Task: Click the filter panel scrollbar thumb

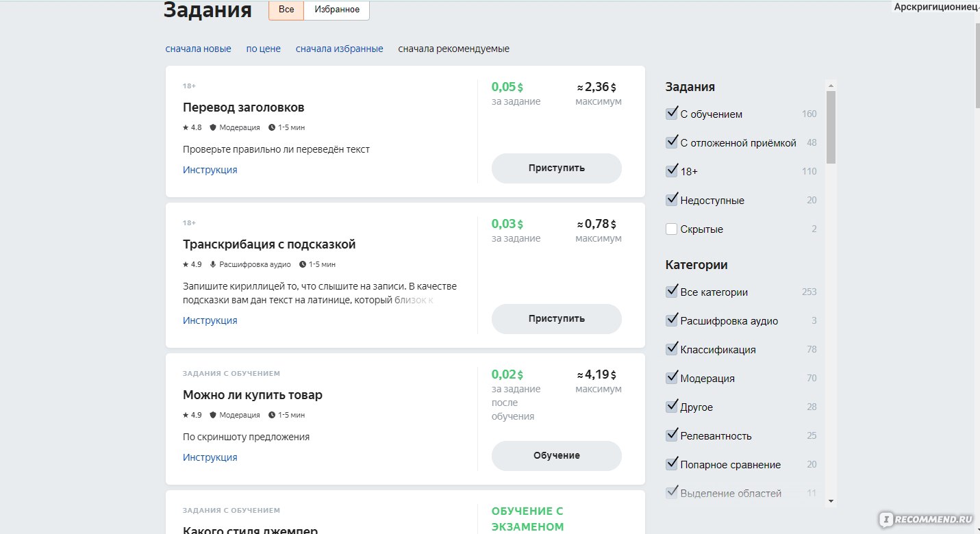Action: (x=831, y=127)
